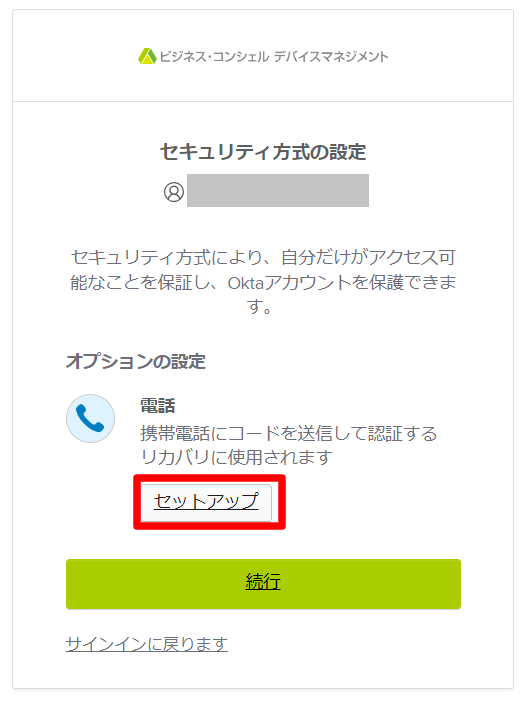Viewport: 527px width, 703px height.
Task: Click the セットアップ button under 電話
Action: pyautogui.click(x=206, y=502)
